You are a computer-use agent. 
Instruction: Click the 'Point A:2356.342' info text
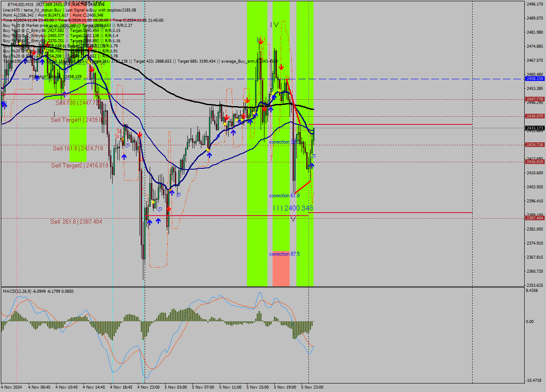(18, 15)
